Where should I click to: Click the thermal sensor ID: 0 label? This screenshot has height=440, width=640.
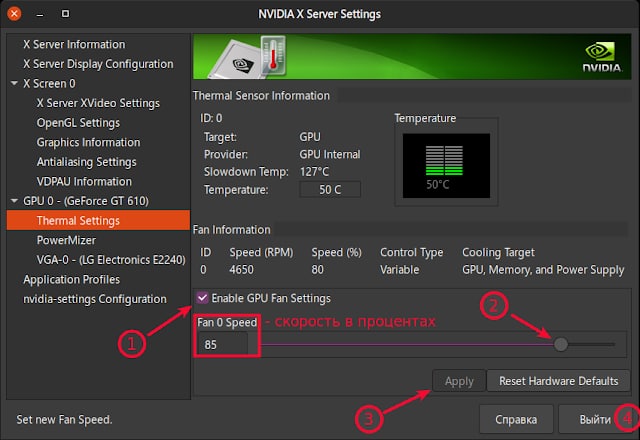[x=211, y=118]
